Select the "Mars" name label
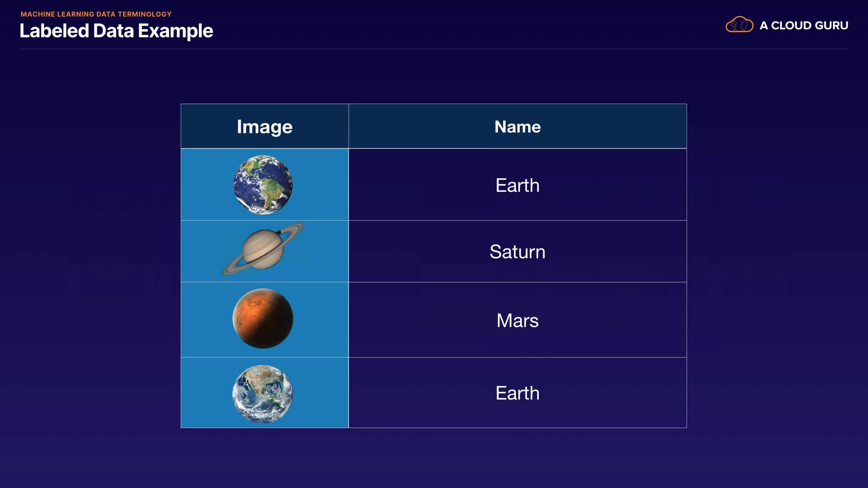Screen dimensions: 868x488 click(x=517, y=320)
